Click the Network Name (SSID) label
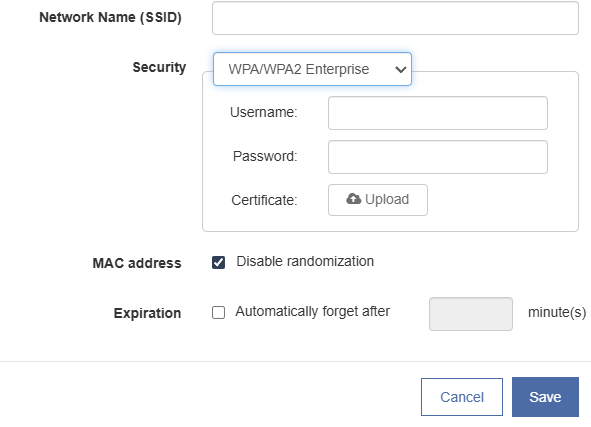591x427 pixels. 110,17
